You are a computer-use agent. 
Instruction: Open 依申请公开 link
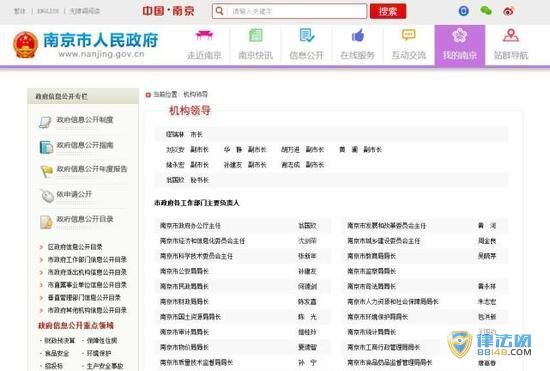point(74,194)
